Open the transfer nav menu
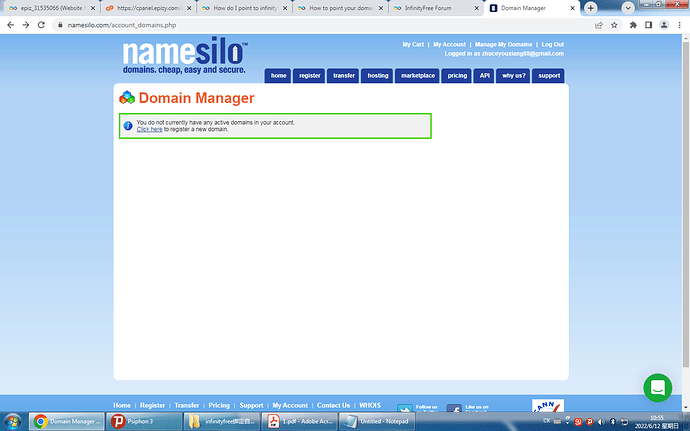The image size is (690, 431). [343, 76]
